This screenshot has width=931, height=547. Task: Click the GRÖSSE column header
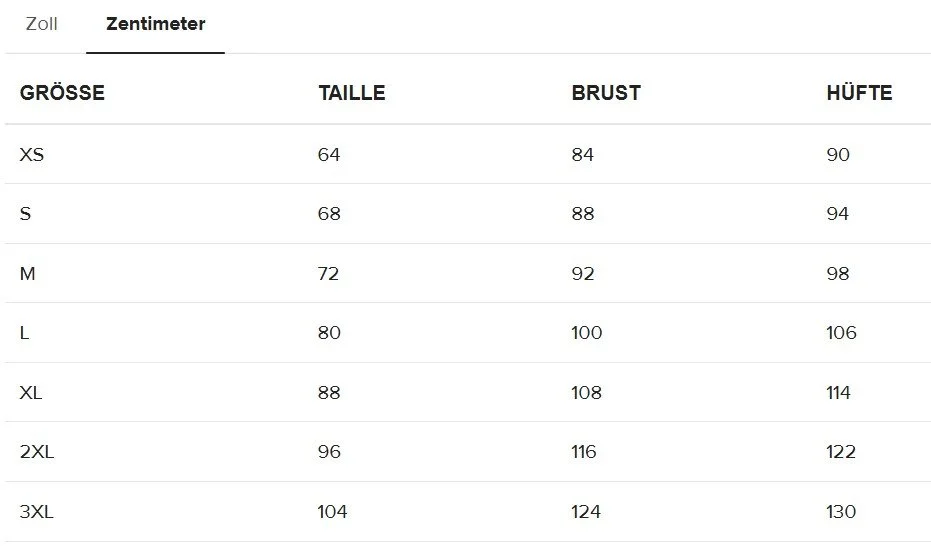click(x=62, y=93)
